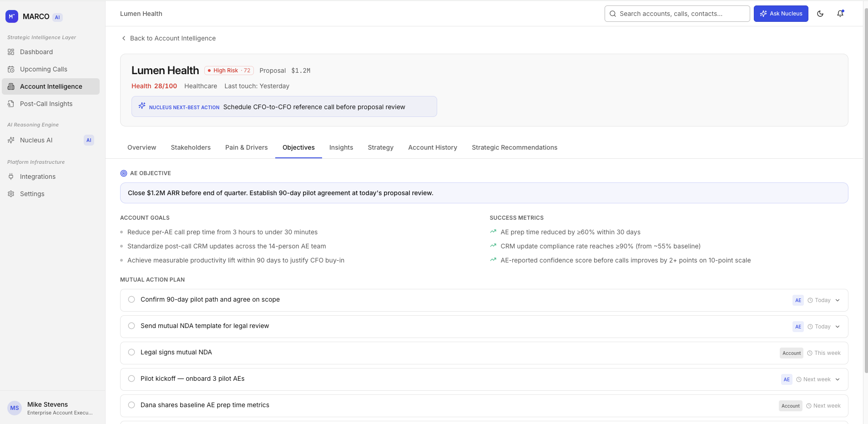Click the trend icon beside CRM update compliance metric
The height and width of the screenshot is (424, 868).
click(493, 246)
